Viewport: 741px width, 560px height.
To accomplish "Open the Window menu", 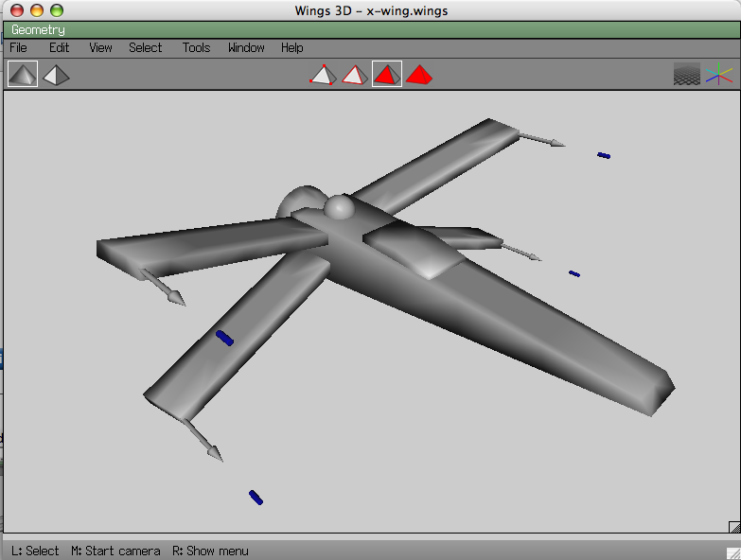I will point(246,47).
